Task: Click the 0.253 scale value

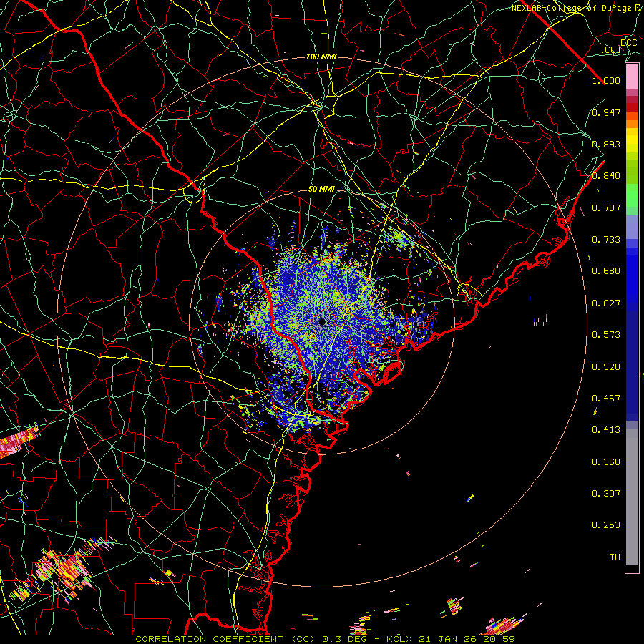Action: click(606, 525)
